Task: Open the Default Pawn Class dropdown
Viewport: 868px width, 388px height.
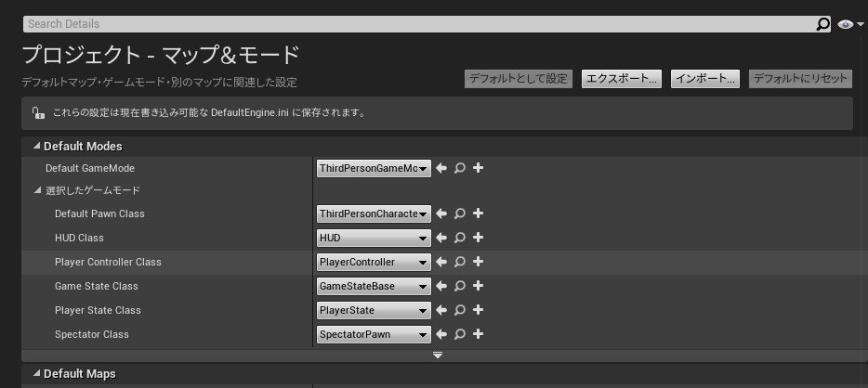Action: [x=374, y=213]
